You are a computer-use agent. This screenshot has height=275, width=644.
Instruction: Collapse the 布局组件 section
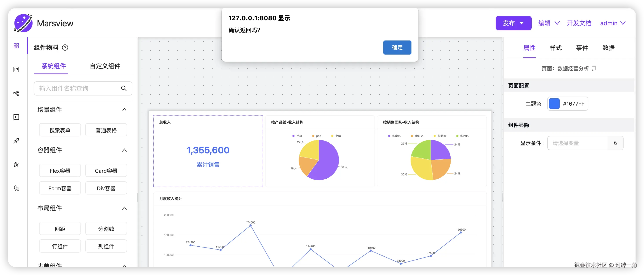[124, 208]
